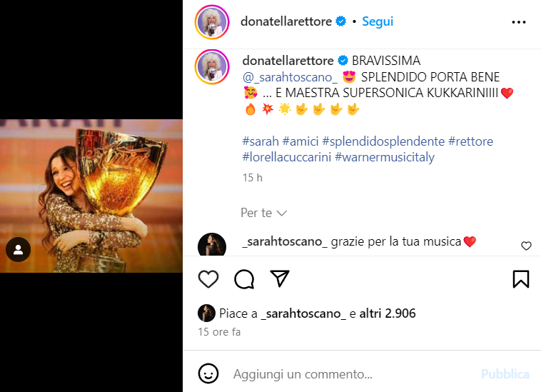Open comment bubble icon

pos(244,279)
